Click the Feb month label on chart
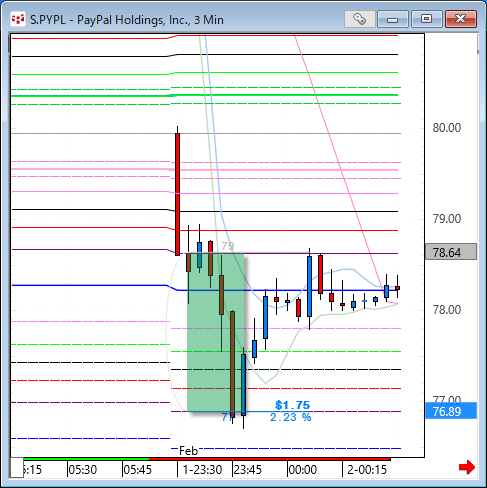The image size is (487, 488). 188,451
